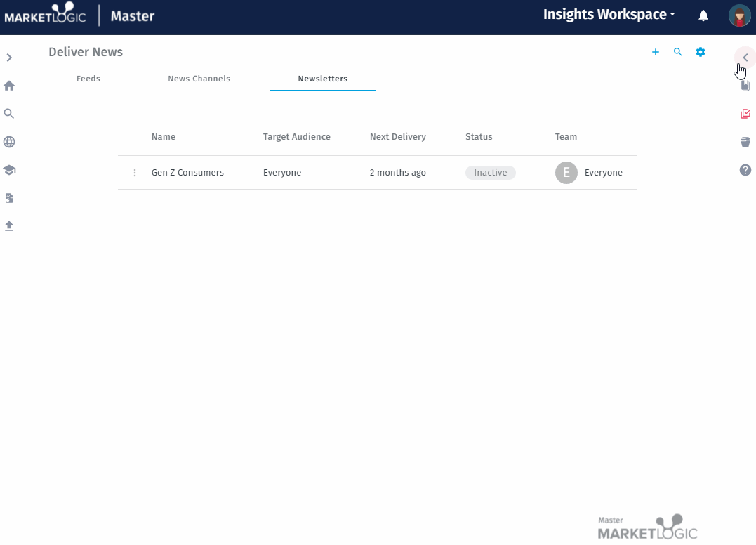Add a new newsletter with plus icon

(656, 52)
